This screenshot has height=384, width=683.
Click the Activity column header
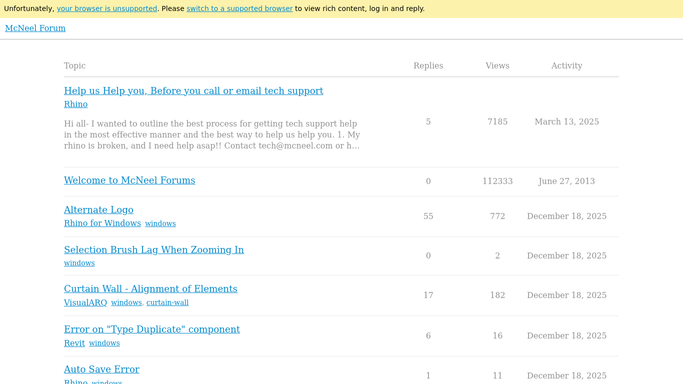[566, 66]
